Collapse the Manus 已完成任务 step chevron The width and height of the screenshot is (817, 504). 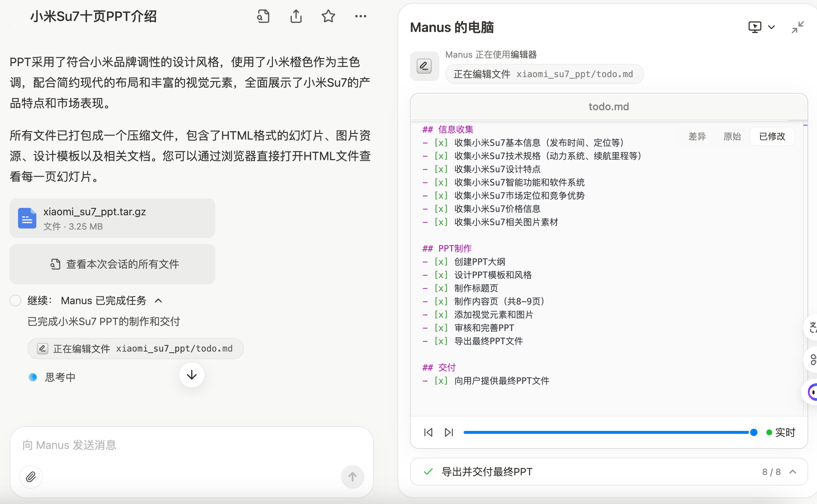tap(158, 300)
